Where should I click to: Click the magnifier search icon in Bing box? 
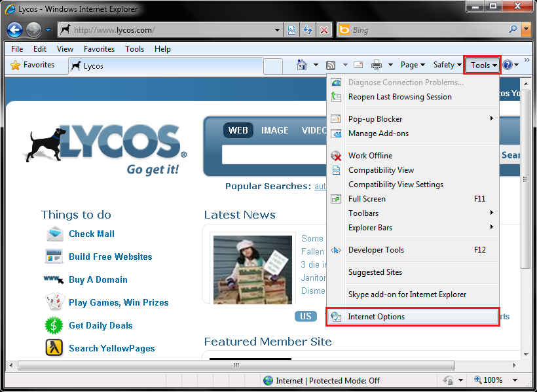pyautogui.click(x=513, y=30)
